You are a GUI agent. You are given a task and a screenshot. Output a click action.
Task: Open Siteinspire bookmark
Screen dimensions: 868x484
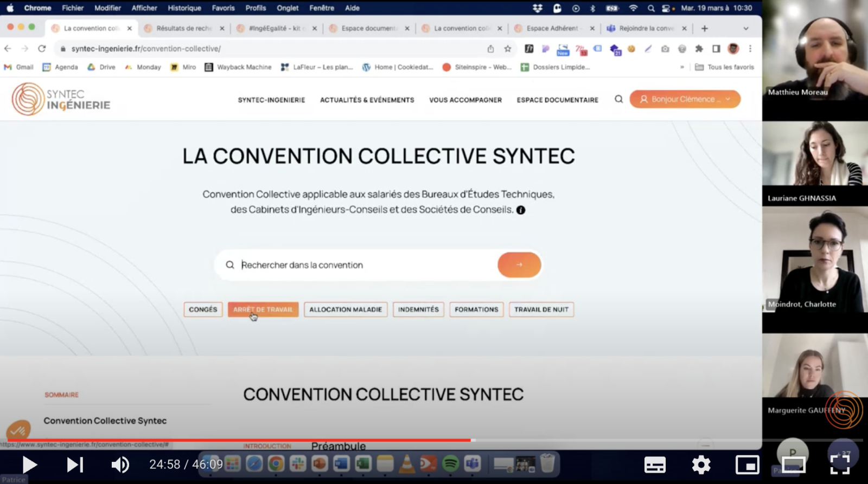pyautogui.click(x=477, y=67)
